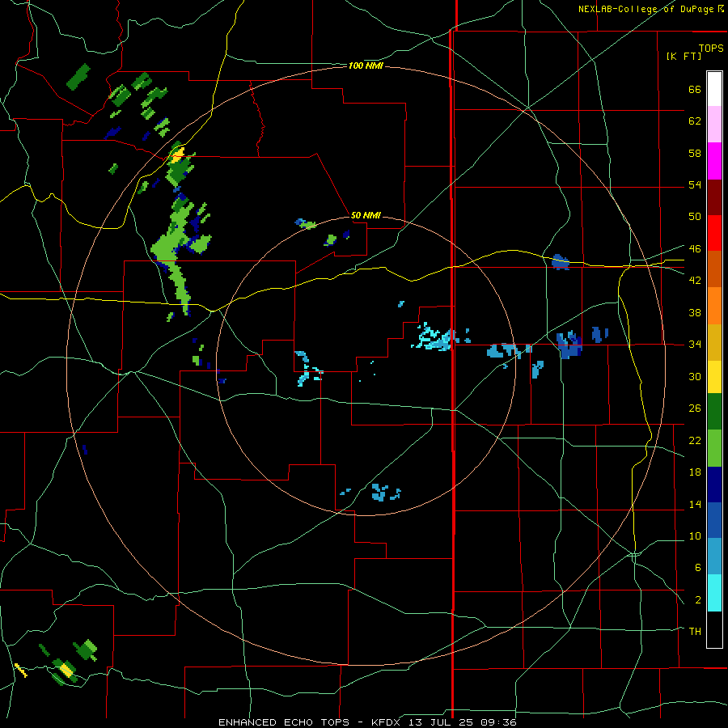The image size is (728, 728).
Task: Click the dark red (maroon) legend swatch
Action: [x=714, y=197]
